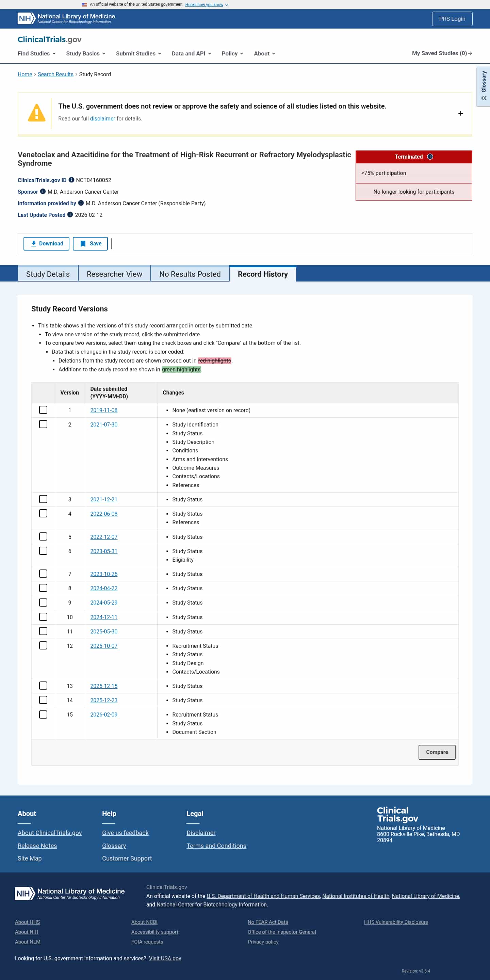Open the Privacy policy link
The image size is (490, 980).
click(263, 942)
